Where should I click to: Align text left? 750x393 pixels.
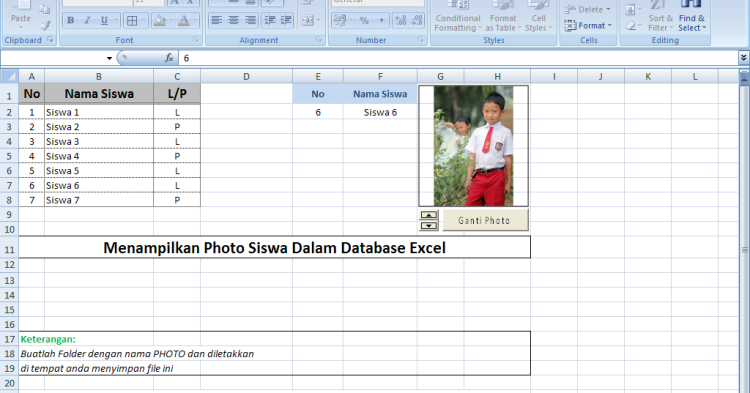click(x=217, y=21)
